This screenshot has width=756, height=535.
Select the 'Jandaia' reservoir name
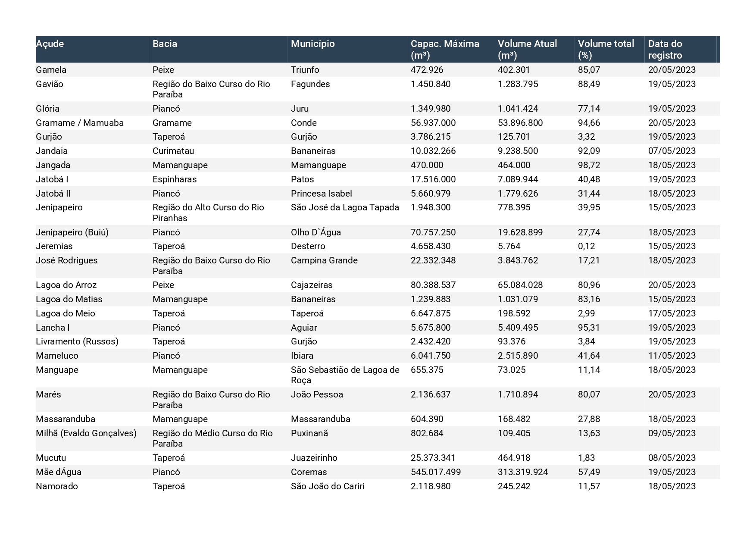click(x=52, y=151)
